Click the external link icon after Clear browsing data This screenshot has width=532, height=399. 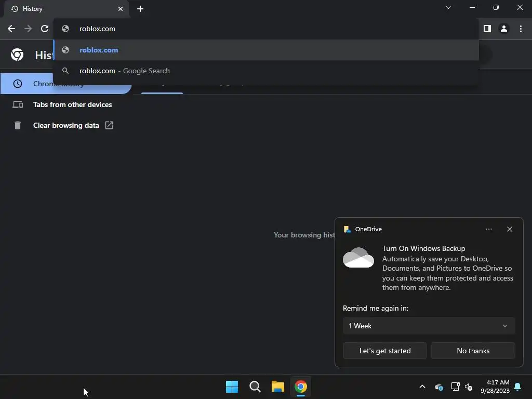(x=109, y=125)
